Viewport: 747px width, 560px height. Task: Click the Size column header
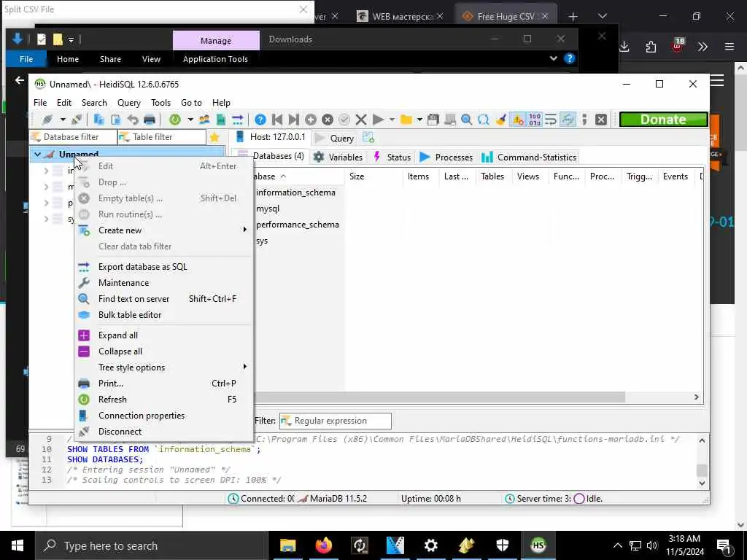[x=373, y=176]
